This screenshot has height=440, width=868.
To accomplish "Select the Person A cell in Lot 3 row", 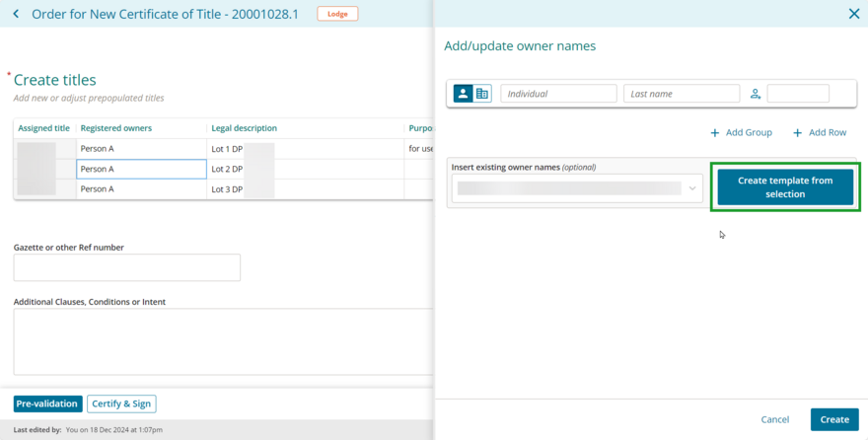I will [141, 189].
